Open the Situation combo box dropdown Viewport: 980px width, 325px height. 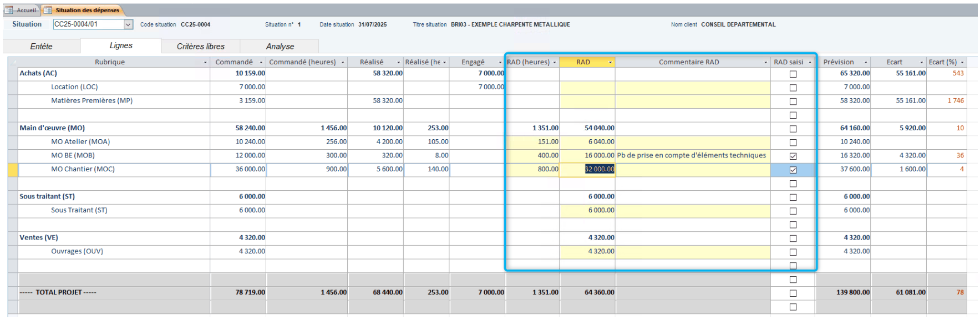[128, 24]
